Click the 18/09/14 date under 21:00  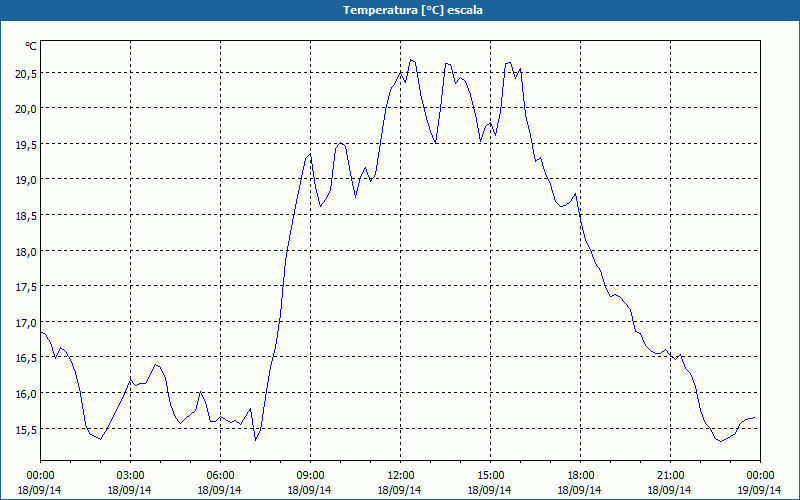[x=670, y=490]
